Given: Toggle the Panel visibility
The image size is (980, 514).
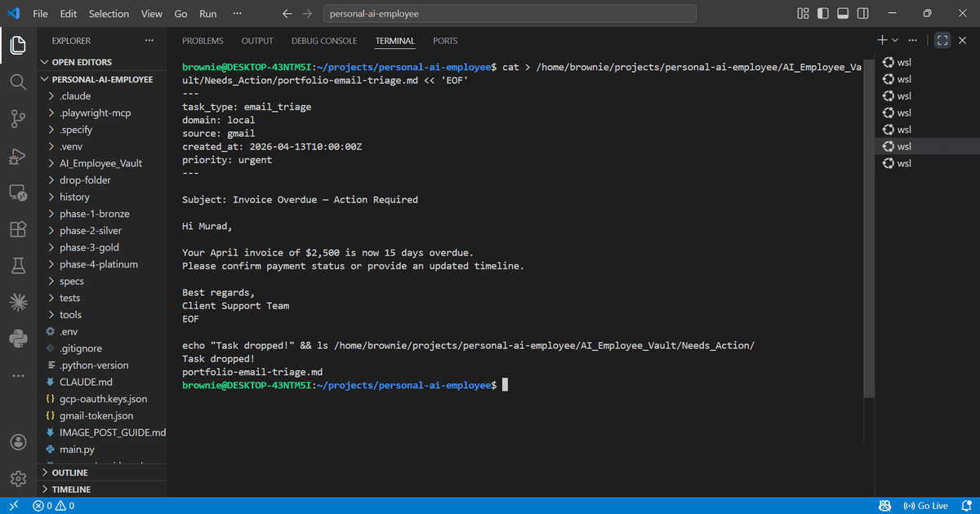Looking at the screenshot, I should point(843,13).
